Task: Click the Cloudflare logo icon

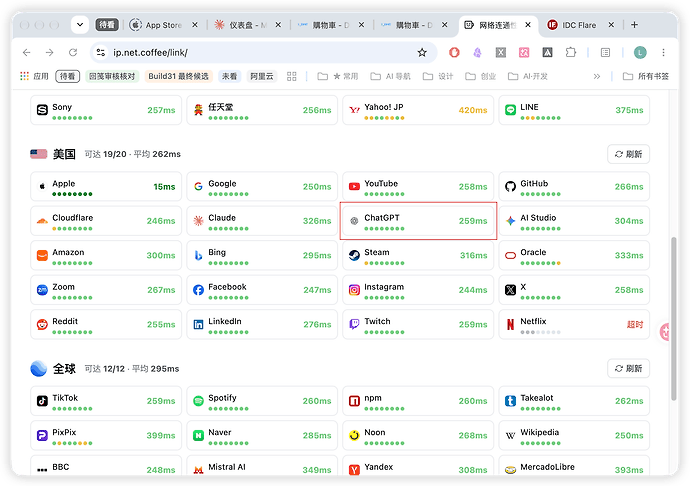Action: (42, 221)
